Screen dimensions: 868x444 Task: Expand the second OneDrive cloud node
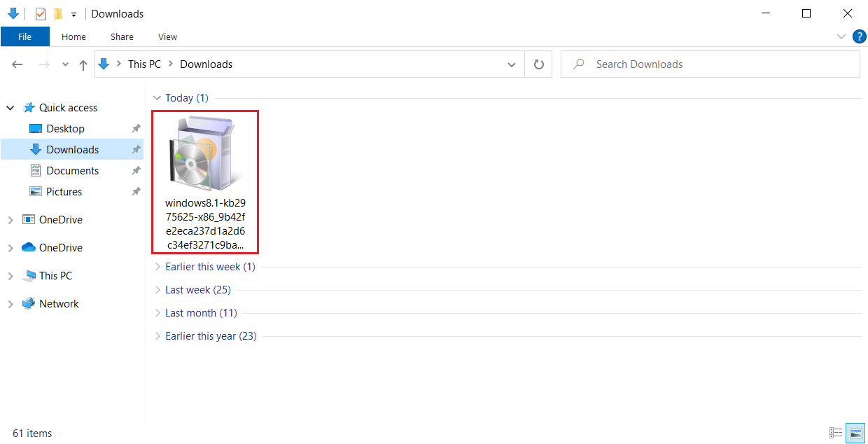point(10,248)
